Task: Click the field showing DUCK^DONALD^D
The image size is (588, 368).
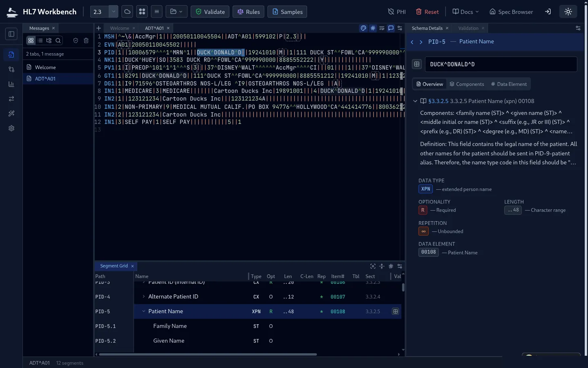Action: (501, 64)
